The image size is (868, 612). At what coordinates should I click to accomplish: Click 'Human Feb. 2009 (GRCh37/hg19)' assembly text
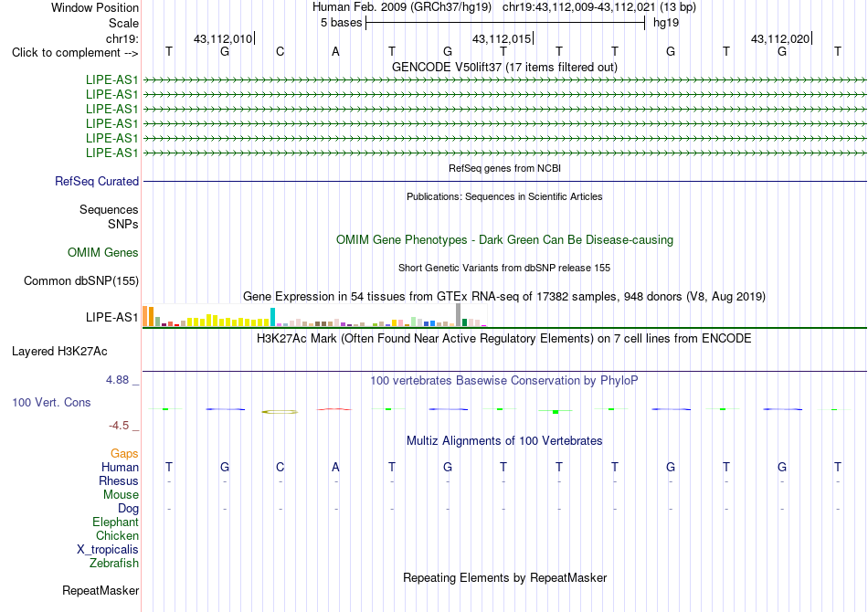[x=402, y=7]
